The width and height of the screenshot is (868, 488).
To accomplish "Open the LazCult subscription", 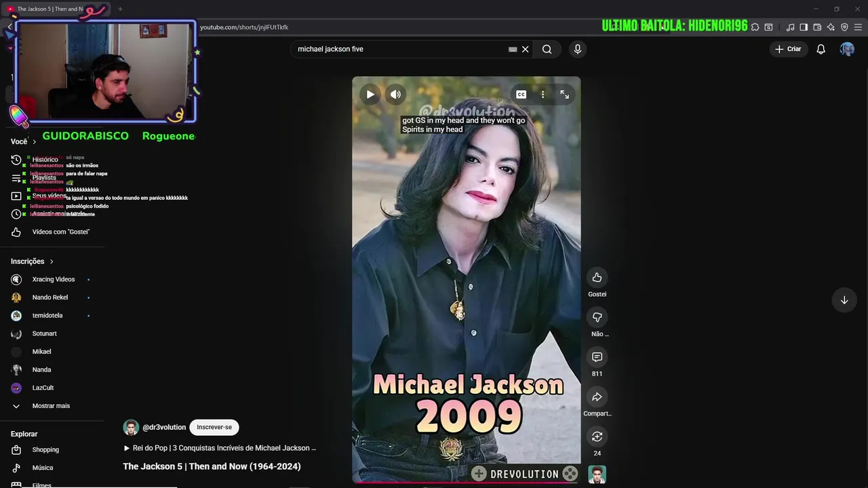I will 43,388.
